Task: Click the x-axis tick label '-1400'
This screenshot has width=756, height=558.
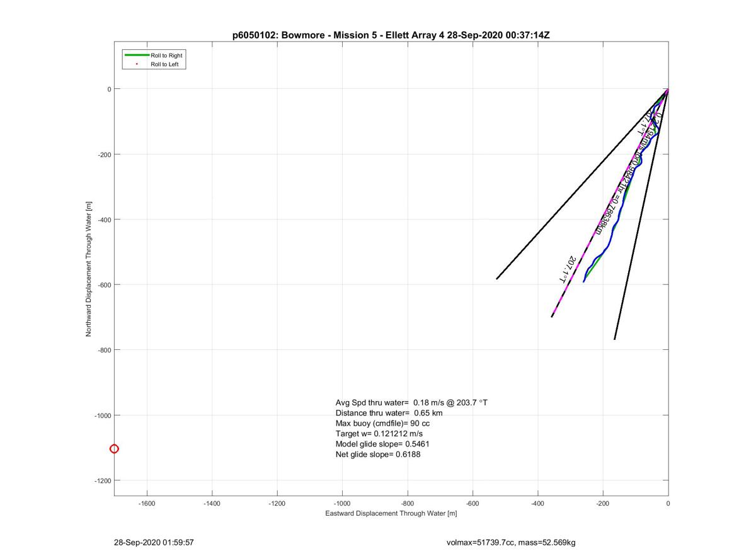Action: tap(212, 504)
